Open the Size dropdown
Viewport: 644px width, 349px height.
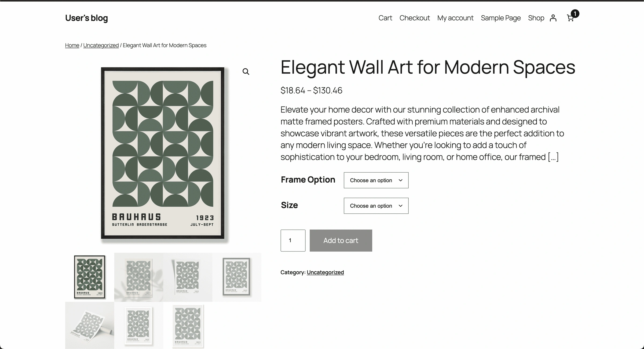pyautogui.click(x=376, y=206)
